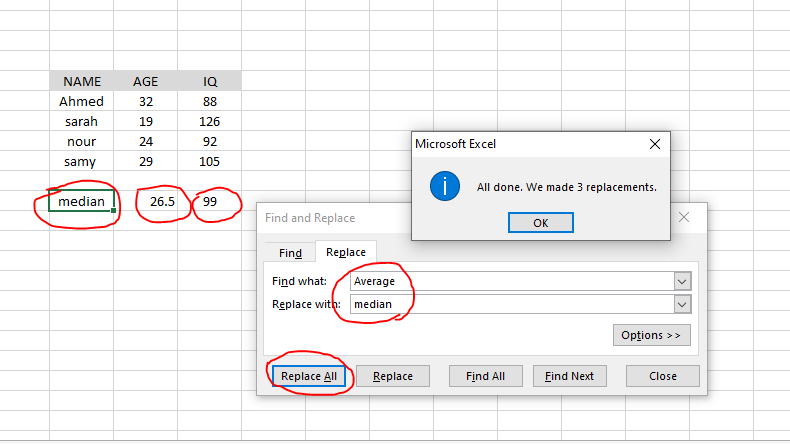The image size is (790, 444).
Task: Open the Replace with dropdown arrow
Action: coord(683,304)
